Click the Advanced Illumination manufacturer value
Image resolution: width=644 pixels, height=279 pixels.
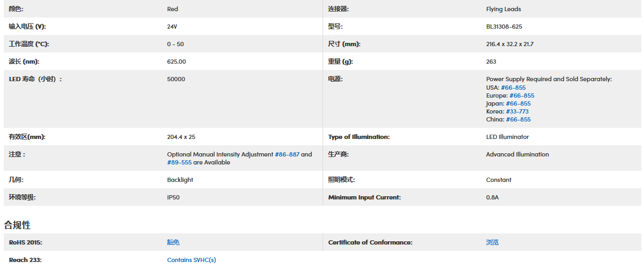[x=518, y=154]
